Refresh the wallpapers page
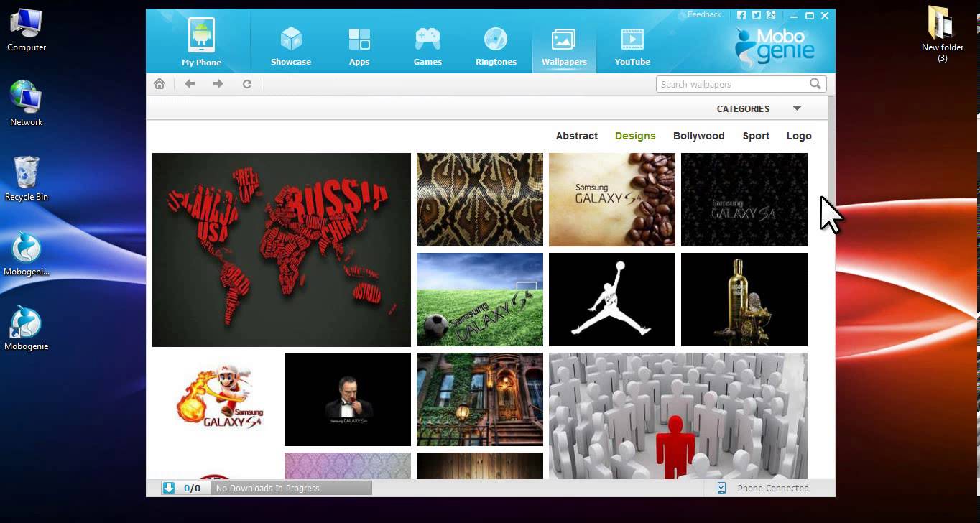 (247, 84)
